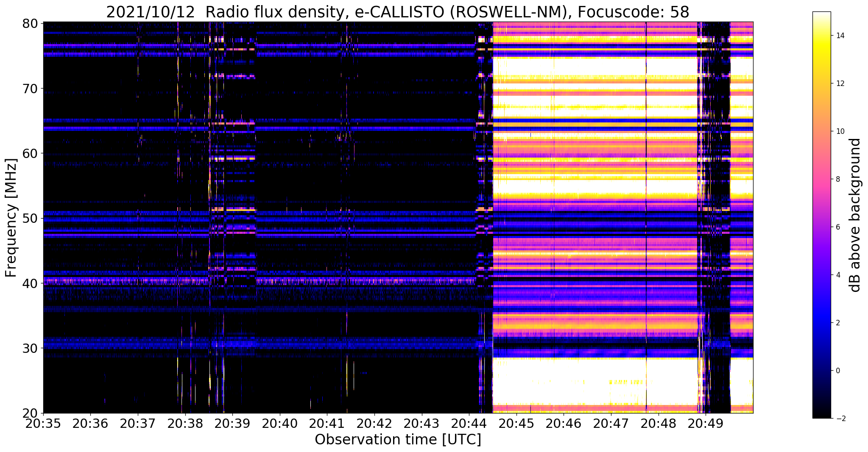Click the 40 MHz frequency tick label
Image resolution: width=868 pixels, height=452 pixels.
(30, 283)
